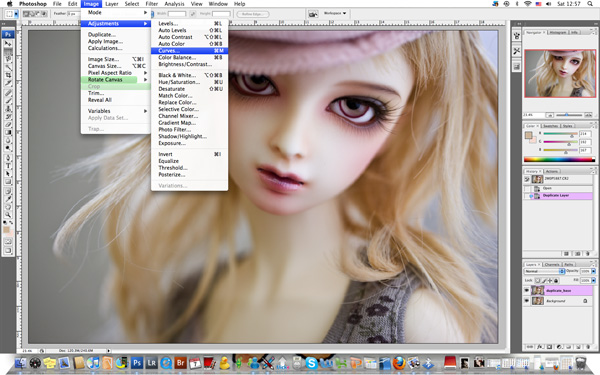
Task: Open Spotlight search in the menu bar
Action: (x=590, y=3)
